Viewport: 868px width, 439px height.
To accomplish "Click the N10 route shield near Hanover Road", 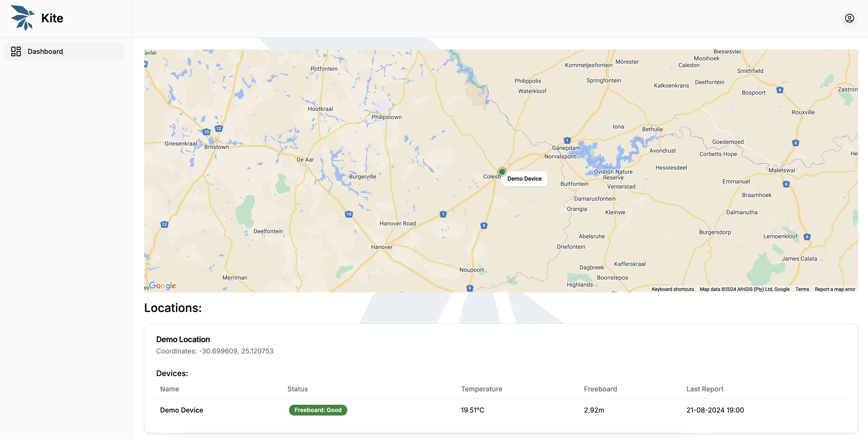I will 349,214.
